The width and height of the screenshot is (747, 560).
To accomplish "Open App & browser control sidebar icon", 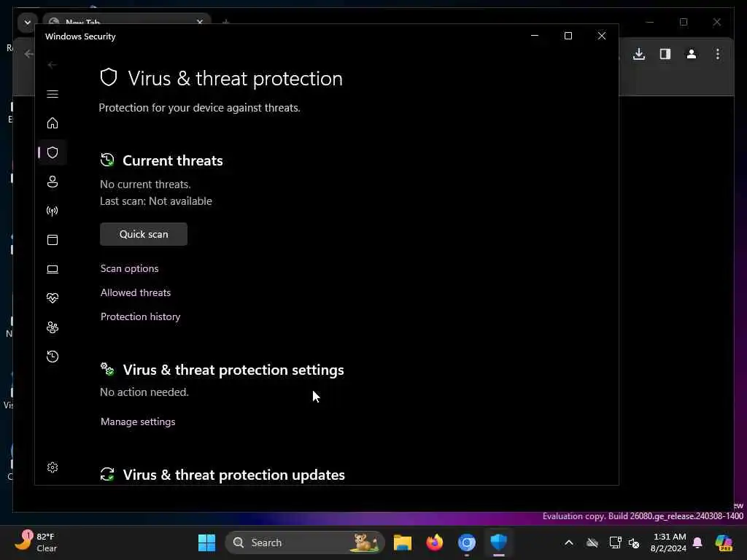I will point(53,239).
